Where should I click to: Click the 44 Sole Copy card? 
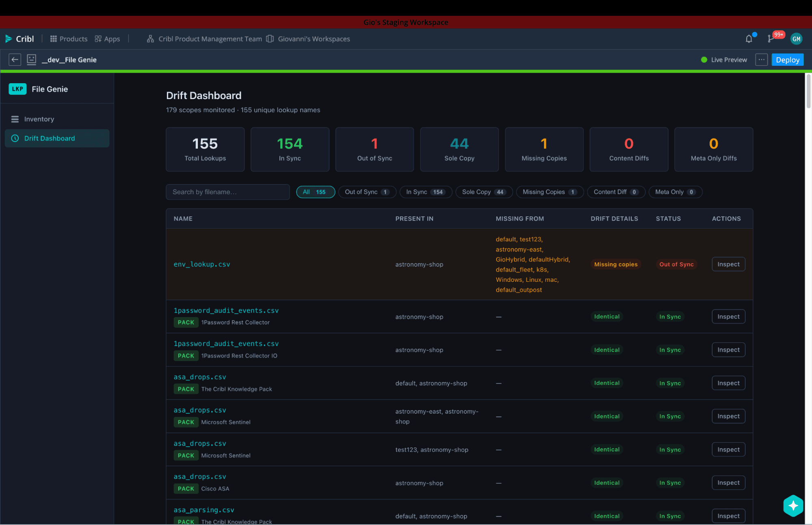point(459,149)
